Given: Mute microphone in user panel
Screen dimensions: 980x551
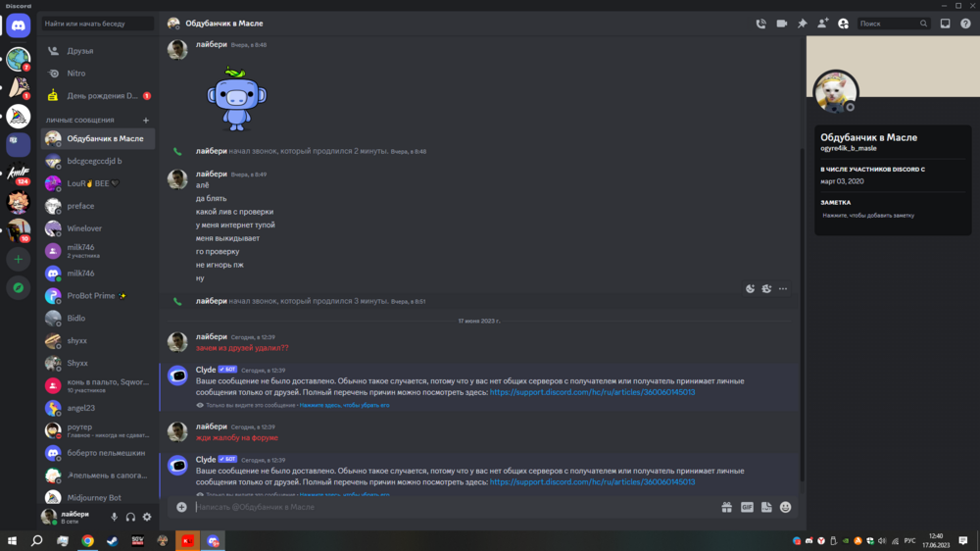Looking at the screenshot, I should (x=114, y=518).
